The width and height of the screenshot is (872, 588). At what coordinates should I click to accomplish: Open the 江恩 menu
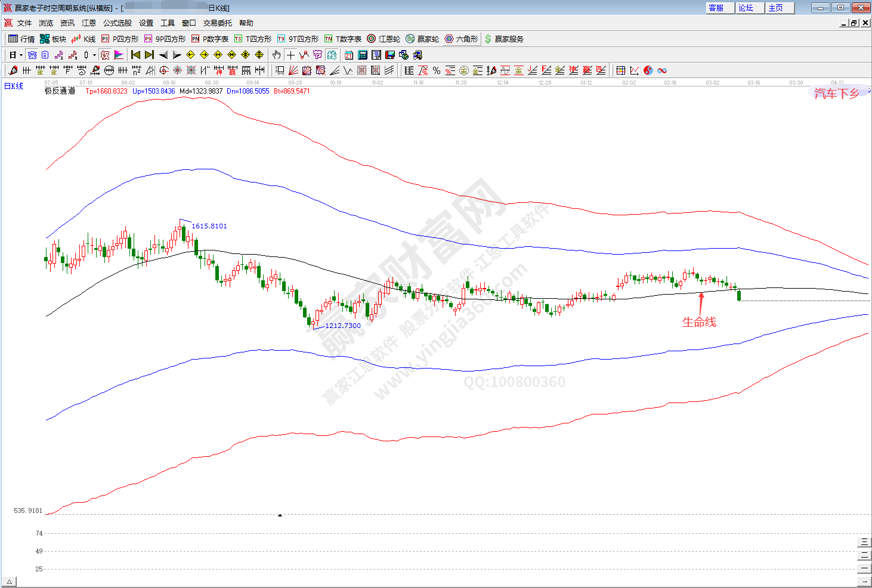coord(88,23)
